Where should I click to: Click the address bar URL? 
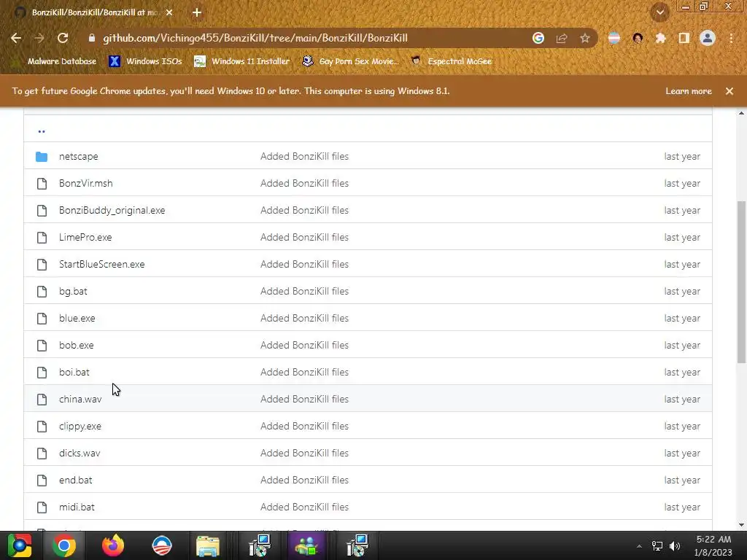pos(255,38)
